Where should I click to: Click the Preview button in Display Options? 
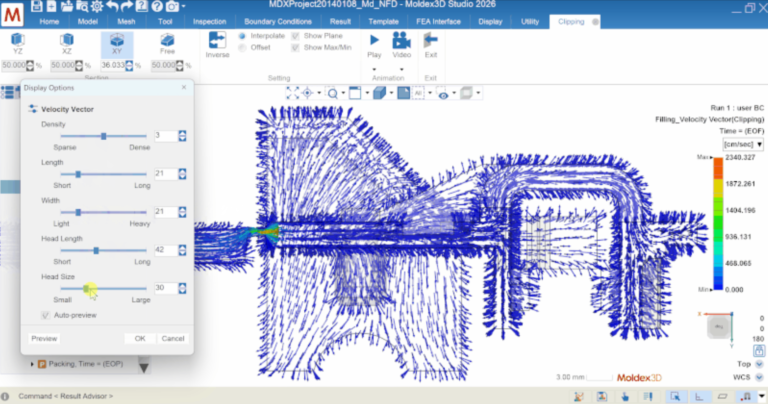click(x=44, y=338)
